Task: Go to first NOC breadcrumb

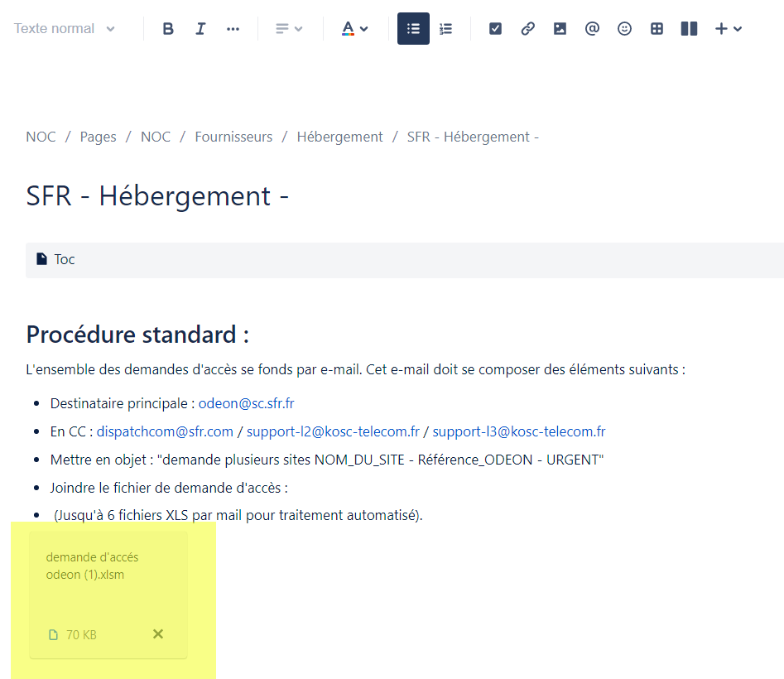Action: 41,137
